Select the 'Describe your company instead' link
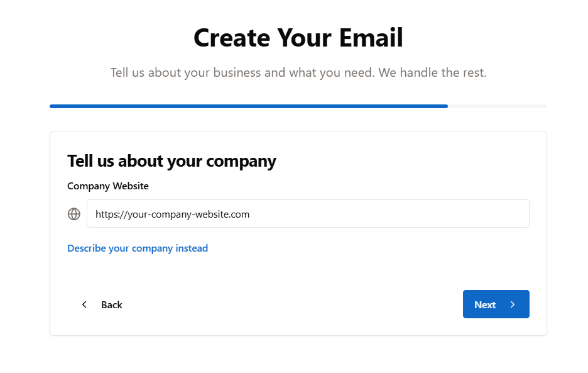 pyautogui.click(x=138, y=248)
